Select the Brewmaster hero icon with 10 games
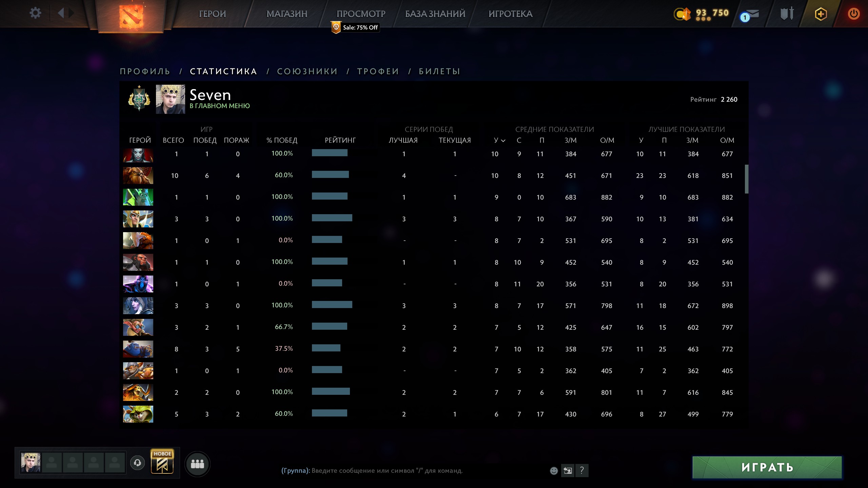 coord(138,176)
